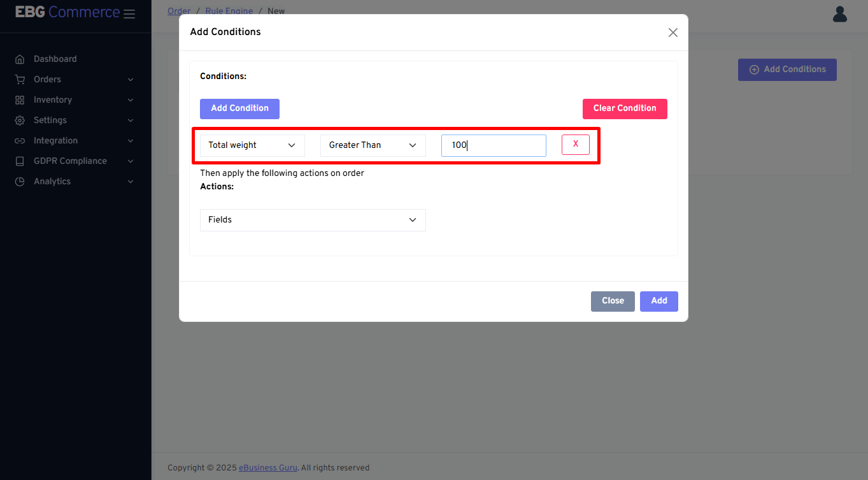The image size is (868, 480).
Task: Click the Analytics pie chart icon
Action: pos(20,182)
